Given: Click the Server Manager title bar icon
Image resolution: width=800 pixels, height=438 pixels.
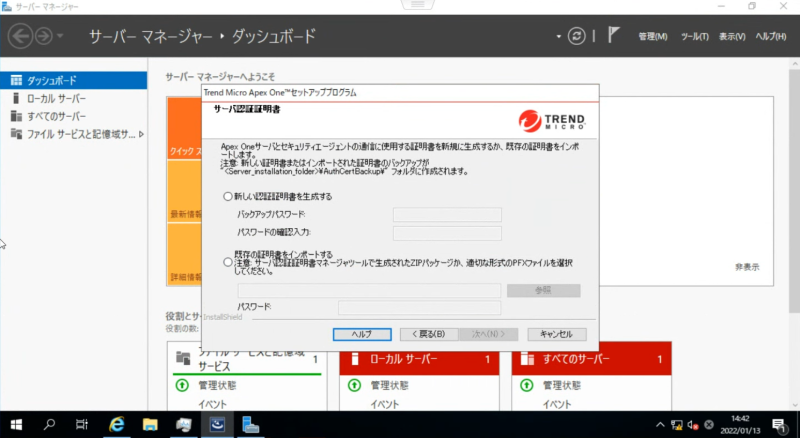Looking at the screenshot, I should (x=7, y=6).
